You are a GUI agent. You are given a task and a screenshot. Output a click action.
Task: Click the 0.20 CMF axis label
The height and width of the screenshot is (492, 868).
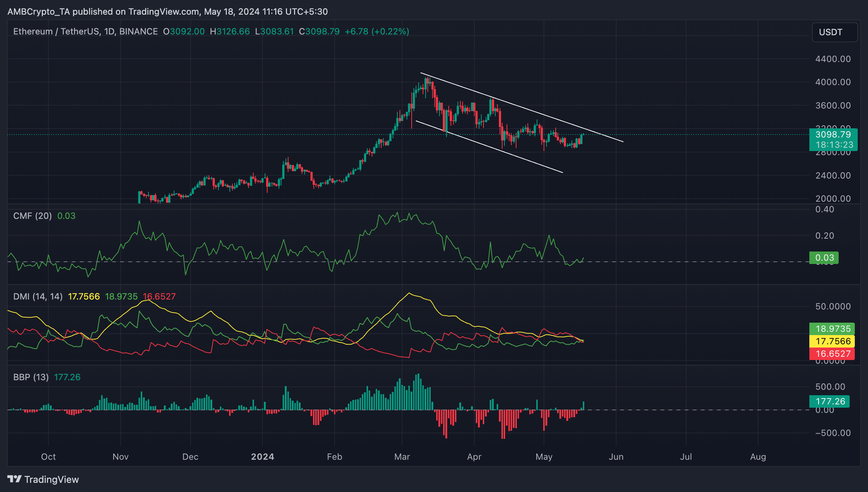[824, 236]
